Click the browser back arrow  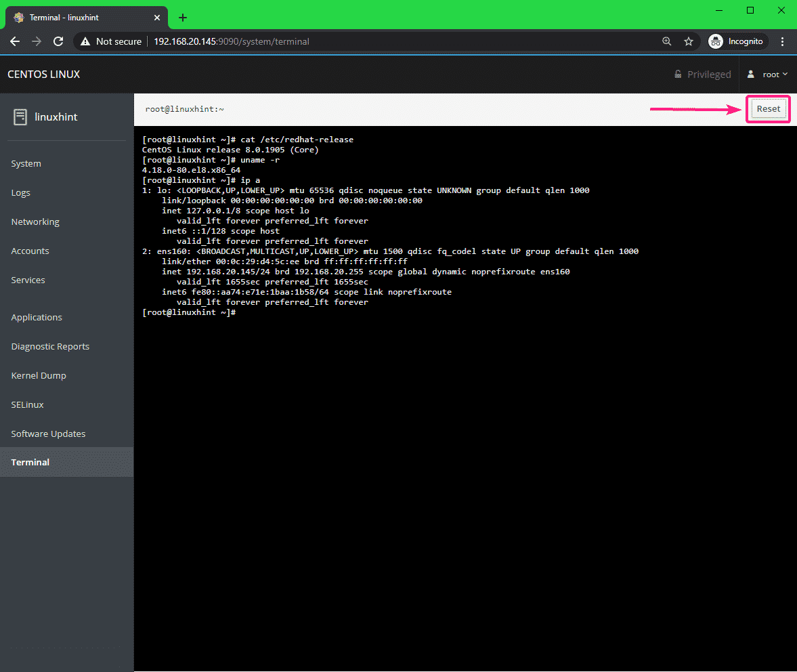pos(15,41)
